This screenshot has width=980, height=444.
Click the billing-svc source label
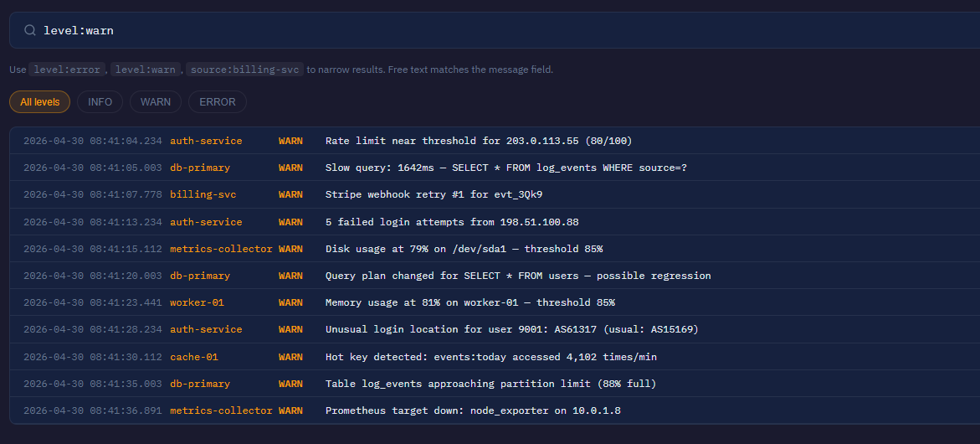pyautogui.click(x=203, y=194)
